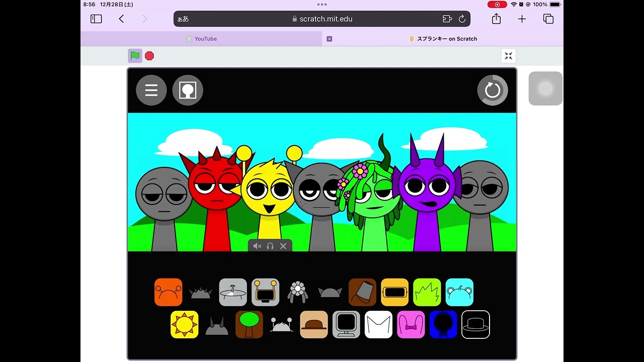The height and width of the screenshot is (362, 644).
Task: Open the ぁあ page settings menu
Action: point(183,19)
